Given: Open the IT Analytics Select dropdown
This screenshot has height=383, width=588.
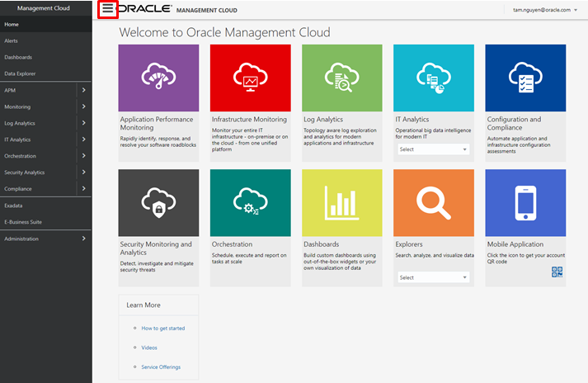Looking at the screenshot, I should (x=433, y=149).
